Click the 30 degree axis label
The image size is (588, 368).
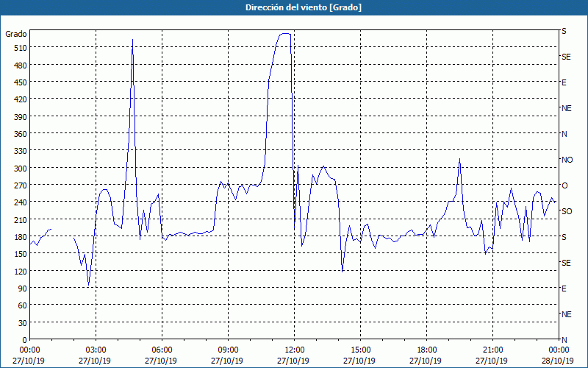point(23,323)
